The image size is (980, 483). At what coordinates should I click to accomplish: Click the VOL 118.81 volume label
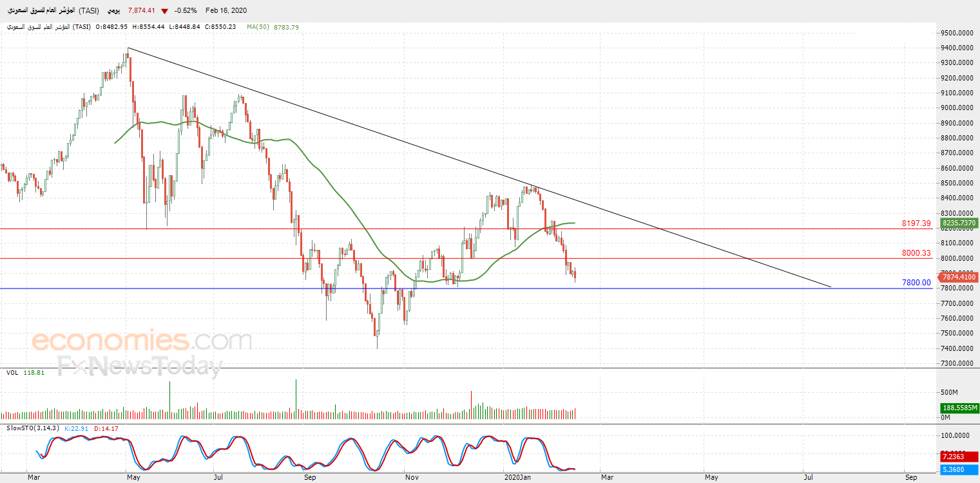26,373
